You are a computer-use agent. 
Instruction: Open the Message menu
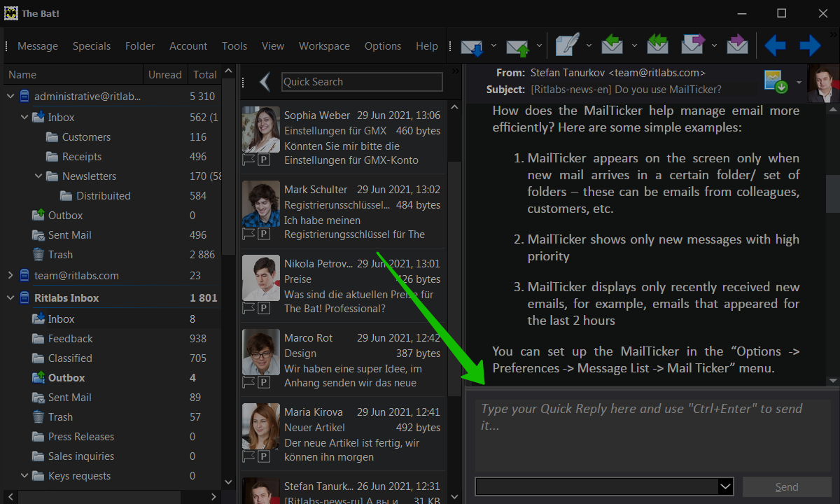38,46
